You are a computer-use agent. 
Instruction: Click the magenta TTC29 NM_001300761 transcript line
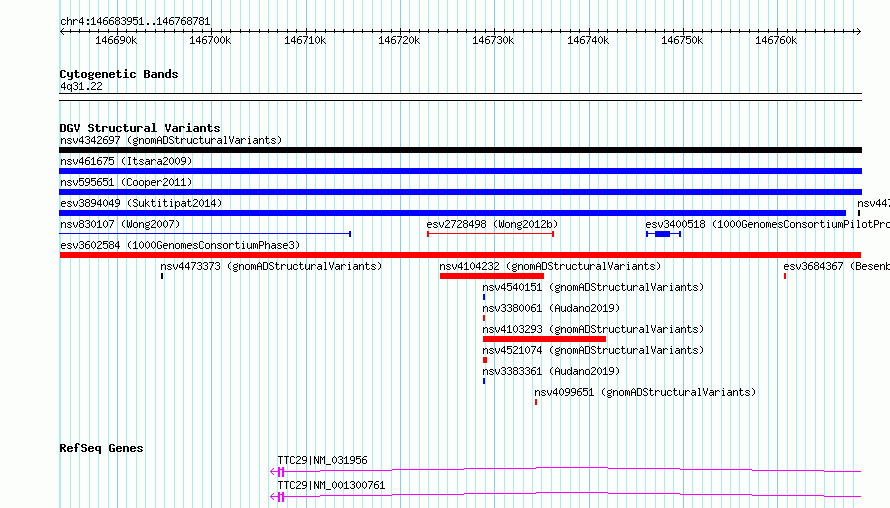point(566,495)
